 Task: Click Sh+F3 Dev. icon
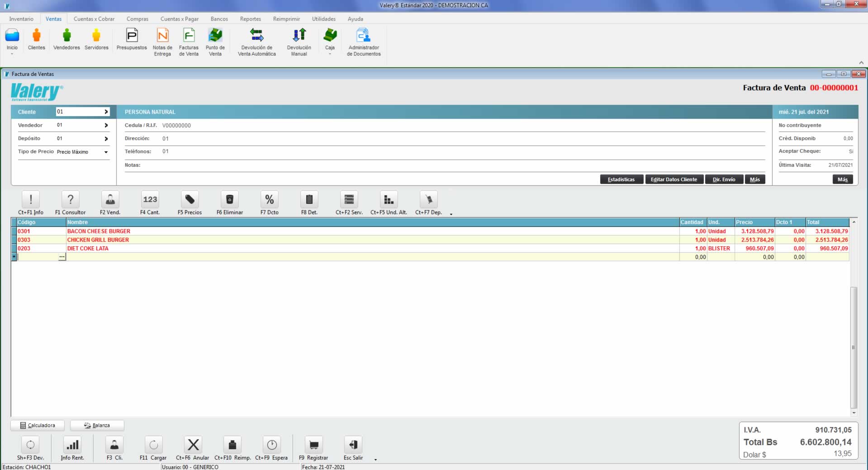pos(30,445)
